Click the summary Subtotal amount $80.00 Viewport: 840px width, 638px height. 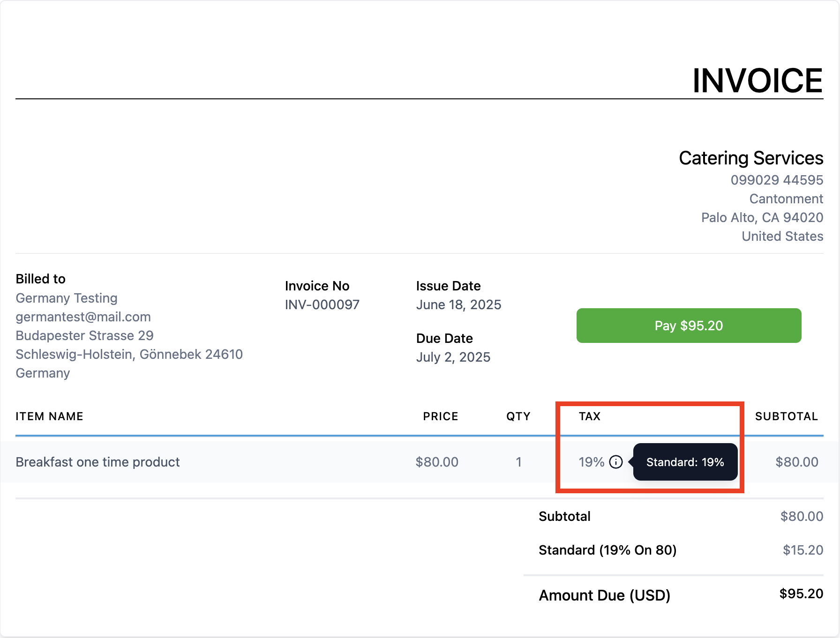pos(802,517)
